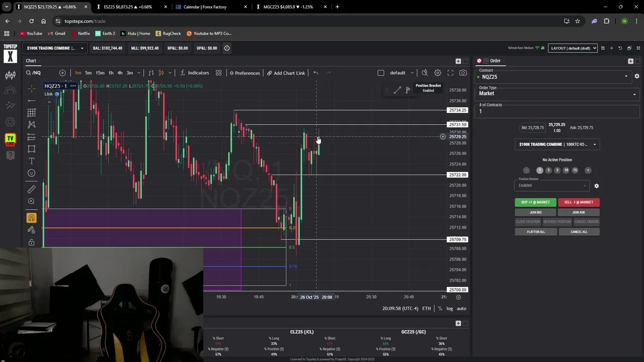Select the text annotation tool
644x362 pixels.
point(32,161)
